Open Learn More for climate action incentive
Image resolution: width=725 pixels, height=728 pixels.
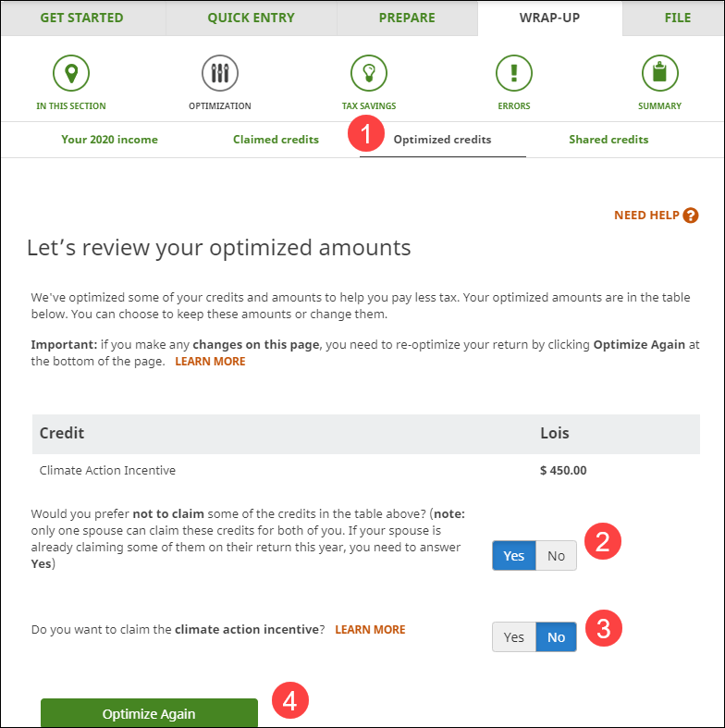pyautogui.click(x=370, y=630)
